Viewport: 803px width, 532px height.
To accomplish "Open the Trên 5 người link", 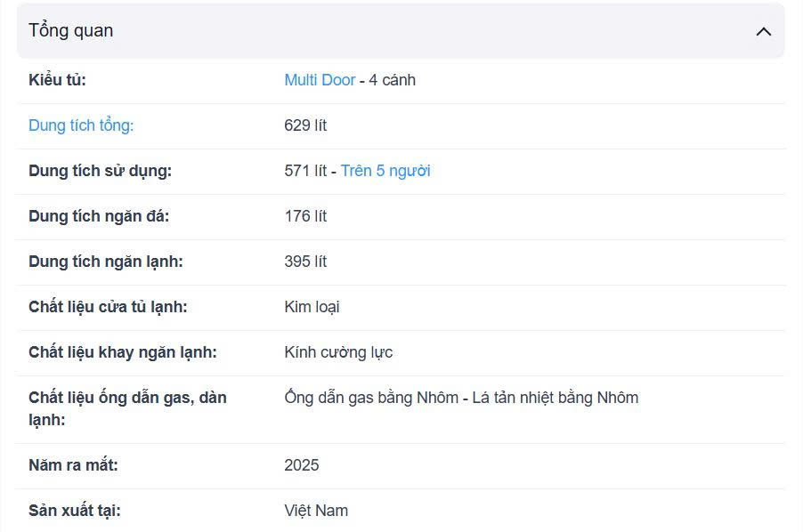I will click(x=385, y=171).
